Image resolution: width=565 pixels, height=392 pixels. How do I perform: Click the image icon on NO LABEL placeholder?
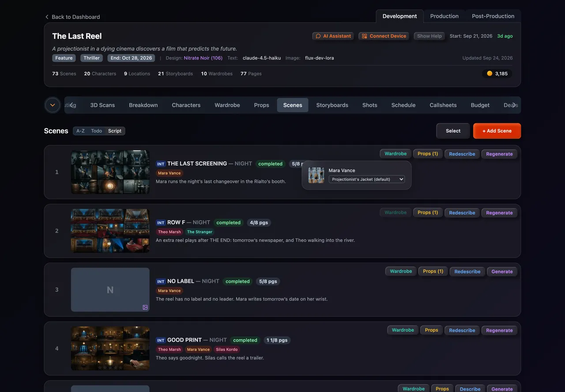[x=145, y=307]
